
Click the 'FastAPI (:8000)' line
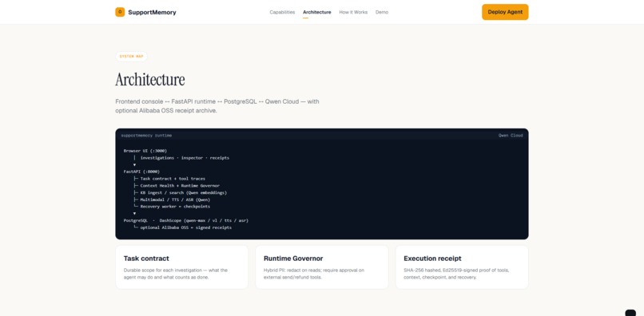(141, 172)
